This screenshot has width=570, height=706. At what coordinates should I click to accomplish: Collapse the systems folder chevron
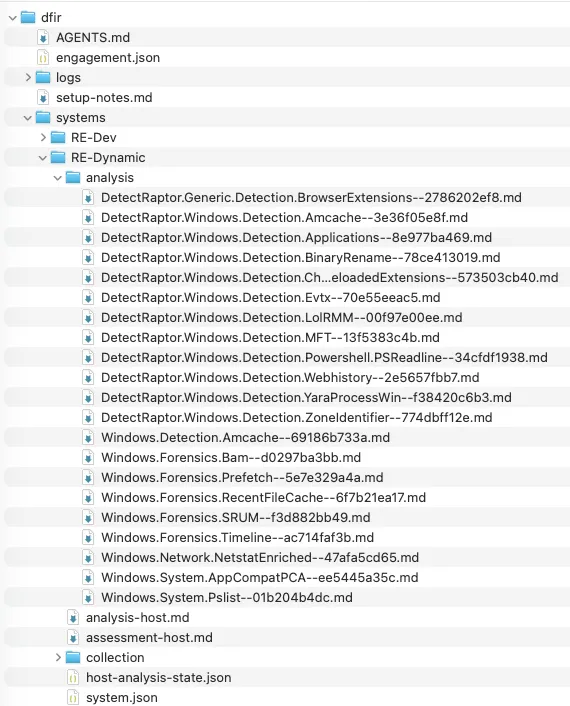click(27, 118)
